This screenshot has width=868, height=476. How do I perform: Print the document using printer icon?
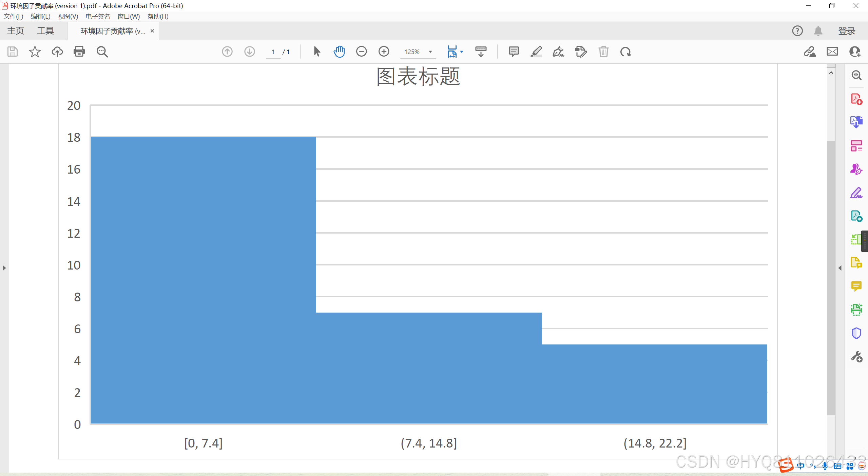[x=79, y=52]
